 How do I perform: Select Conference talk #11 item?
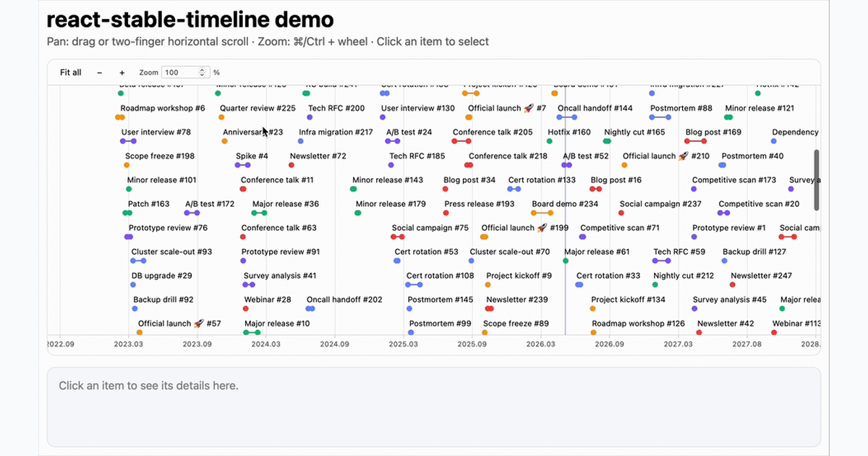pyautogui.click(x=277, y=180)
